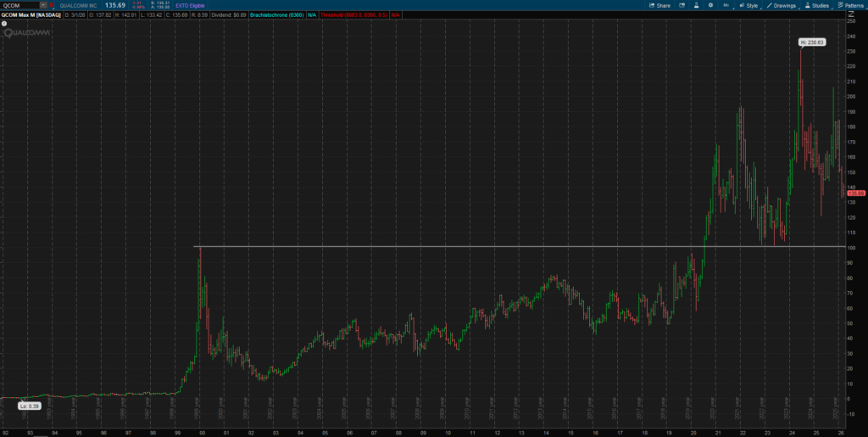The width and height of the screenshot is (868, 437).
Task: Open the Share menu
Action: click(x=659, y=5)
